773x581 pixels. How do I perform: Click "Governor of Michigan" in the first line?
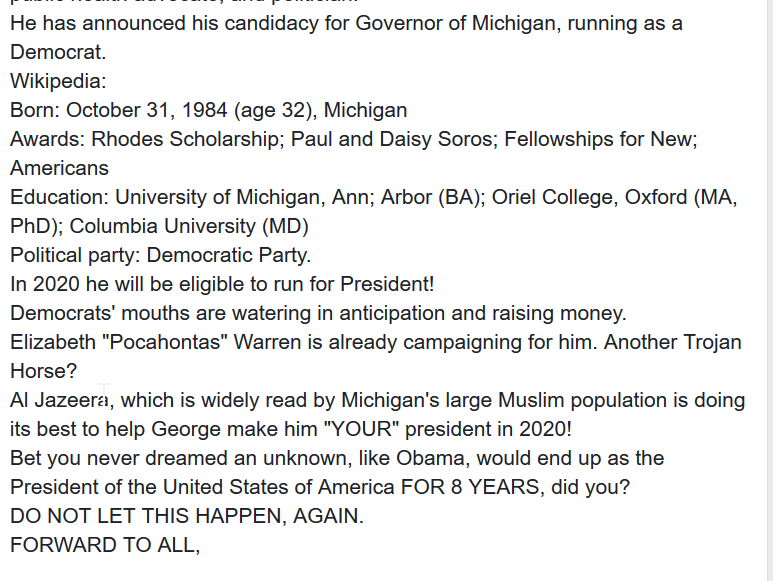(x=456, y=24)
